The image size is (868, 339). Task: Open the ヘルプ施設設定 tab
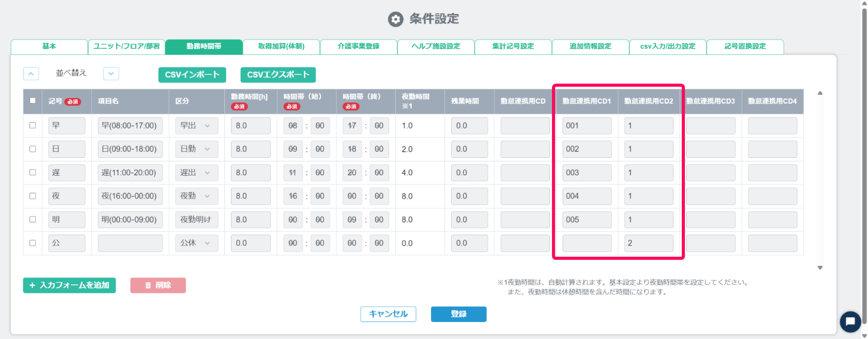436,47
